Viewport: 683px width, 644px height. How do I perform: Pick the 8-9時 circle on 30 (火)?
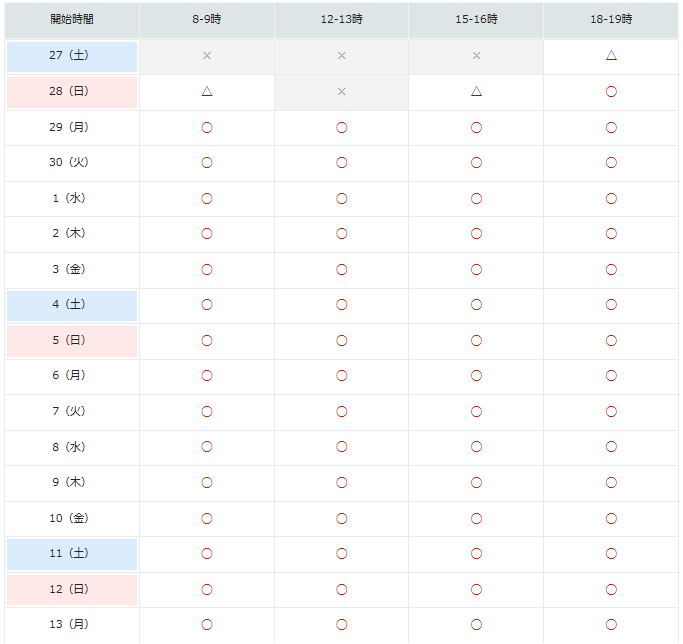[207, 163]
